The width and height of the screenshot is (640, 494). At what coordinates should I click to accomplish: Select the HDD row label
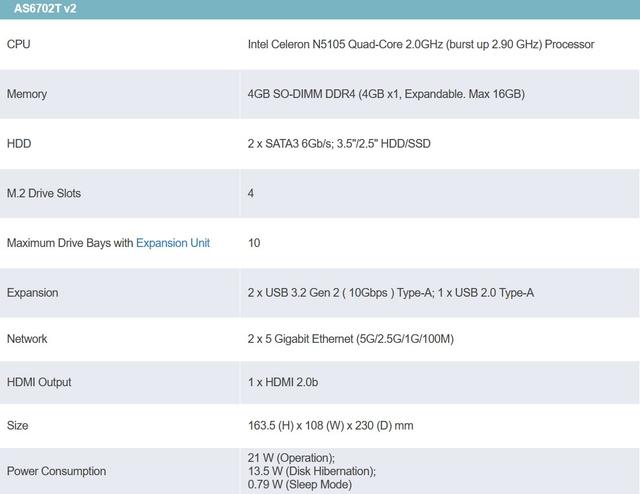point(19,144)
